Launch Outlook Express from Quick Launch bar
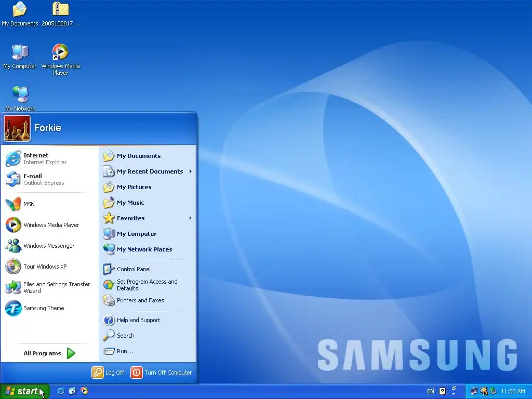Screen dimensions: 532x399 coord(72,391)
